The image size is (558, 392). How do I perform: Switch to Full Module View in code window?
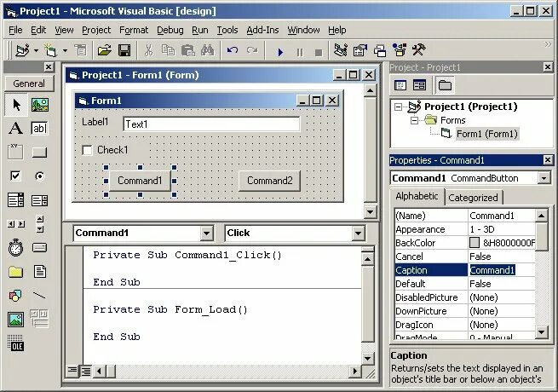pyautogui.click(x=86, y=372)
